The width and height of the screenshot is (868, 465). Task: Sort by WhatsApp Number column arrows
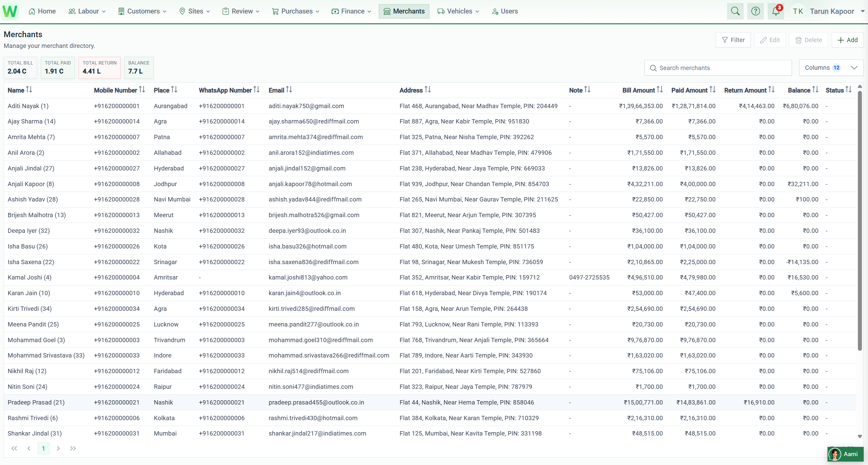pos(257,90)
